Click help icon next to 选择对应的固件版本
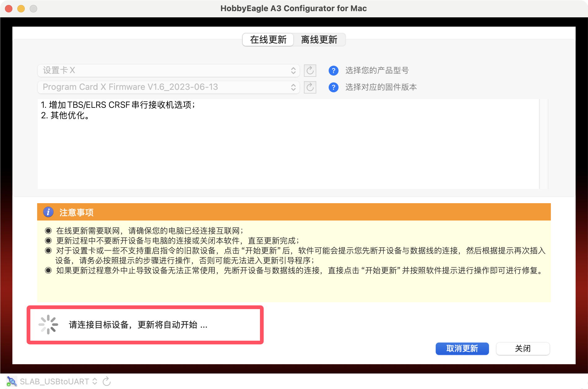 (x=333, y=87)
